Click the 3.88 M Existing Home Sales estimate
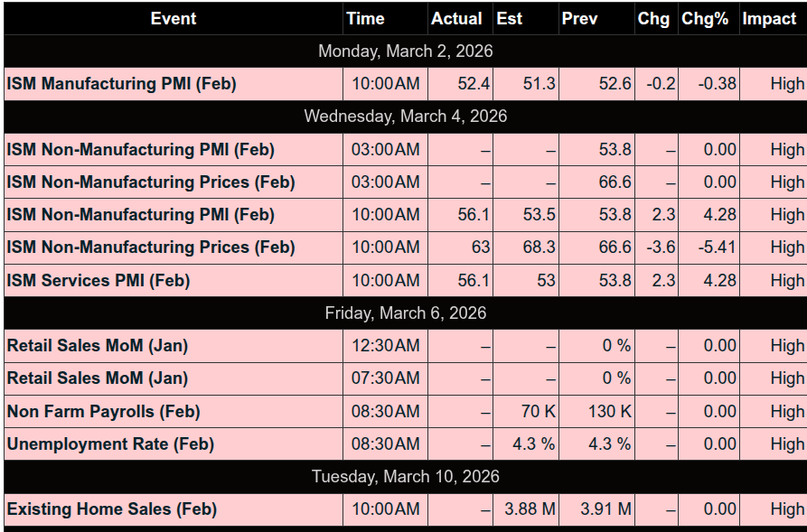Screen dimensions: 807x532 coord(530,509)
